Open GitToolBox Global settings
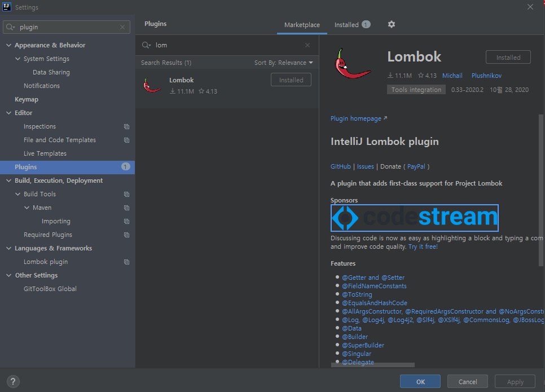This screenshot has height=392, width=545. coord(50,289)
